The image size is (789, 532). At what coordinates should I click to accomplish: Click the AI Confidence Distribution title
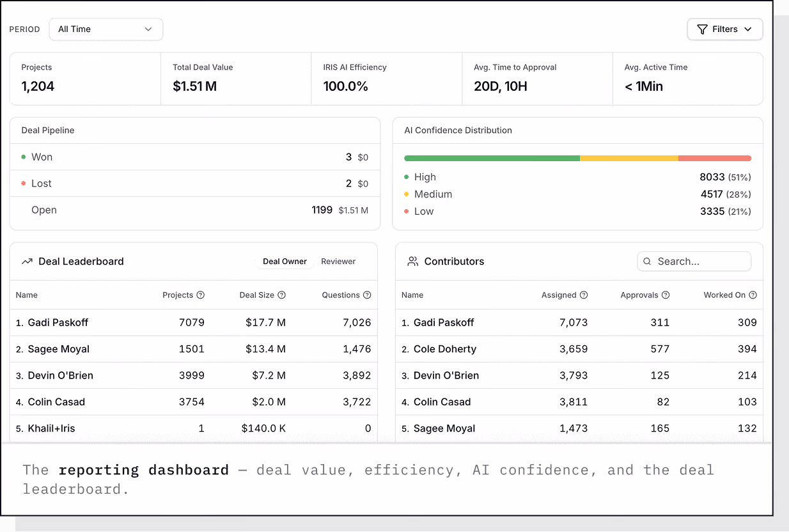point(458,130)
